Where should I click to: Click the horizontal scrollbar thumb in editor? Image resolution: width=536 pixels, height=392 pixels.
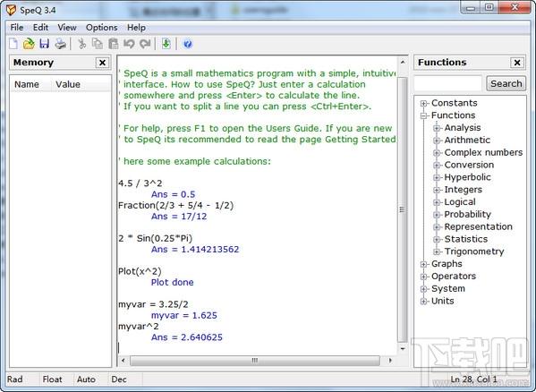point(255,360)
